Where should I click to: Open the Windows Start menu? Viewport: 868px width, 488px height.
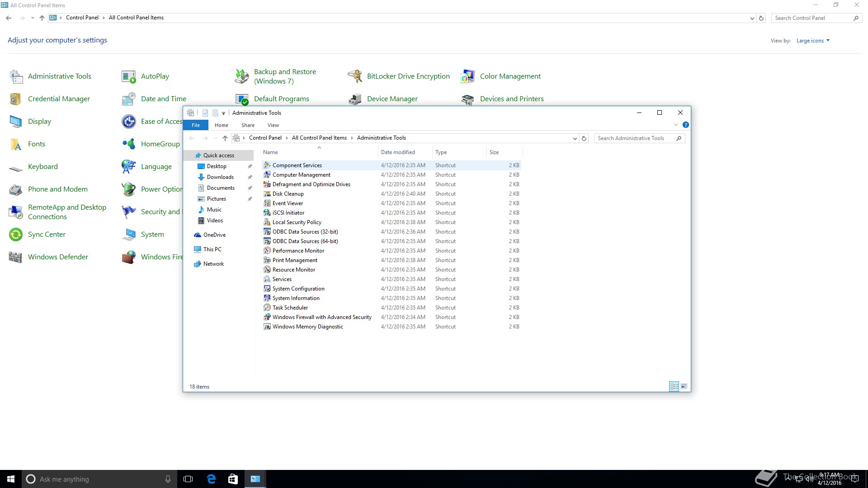pyautogui.click(x=11, y=479)
